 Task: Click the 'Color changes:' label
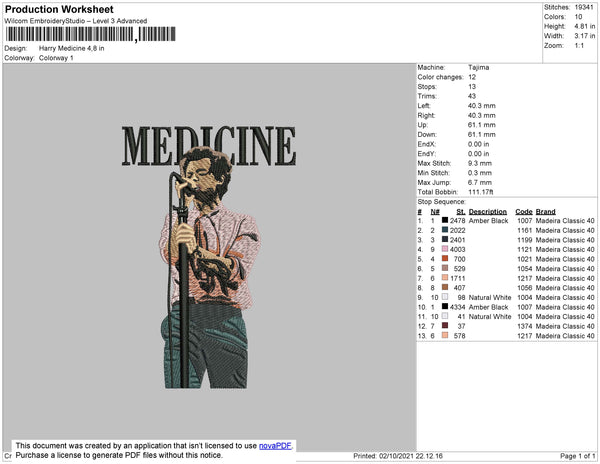440,77
